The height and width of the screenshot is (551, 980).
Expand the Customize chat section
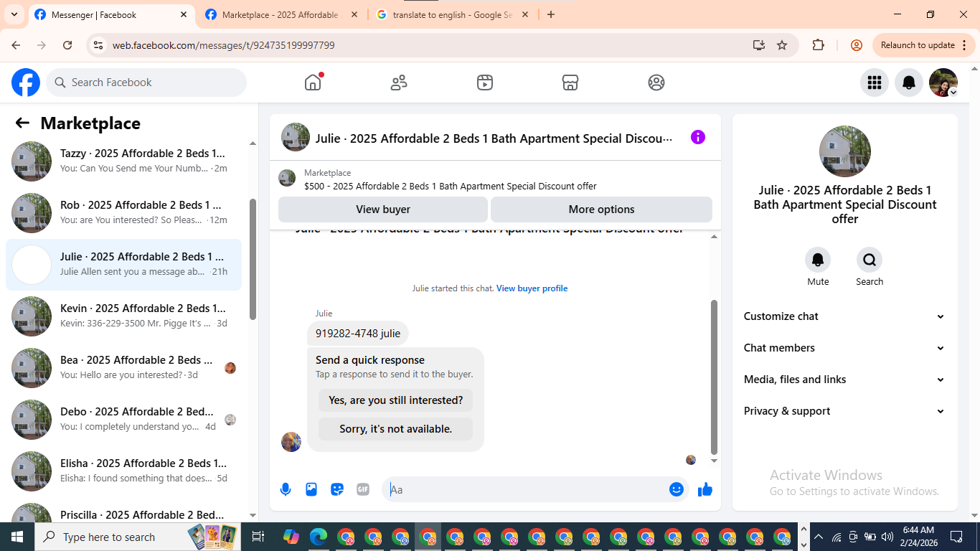(845, 316)
